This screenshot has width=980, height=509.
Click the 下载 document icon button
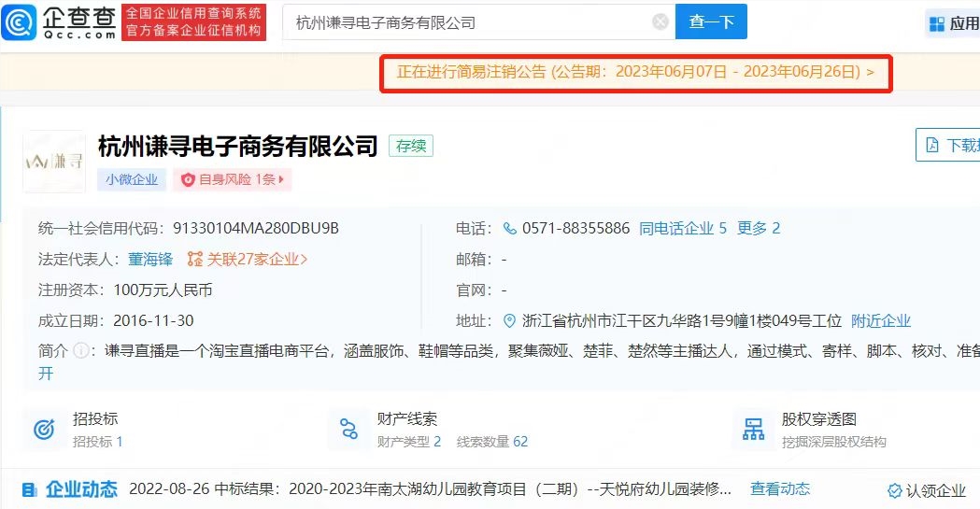tap(931, 146)
